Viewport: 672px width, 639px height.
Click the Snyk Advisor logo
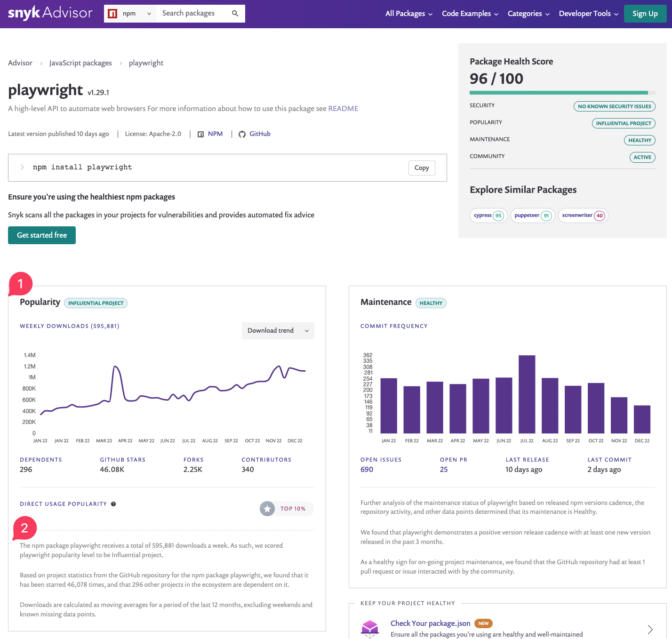pyautogui.click(x=50, y=13)
